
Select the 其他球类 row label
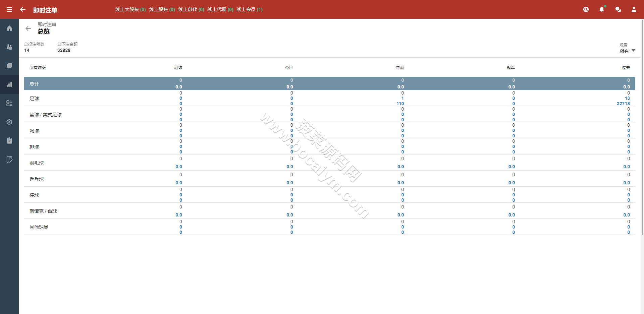click(39, 227)
